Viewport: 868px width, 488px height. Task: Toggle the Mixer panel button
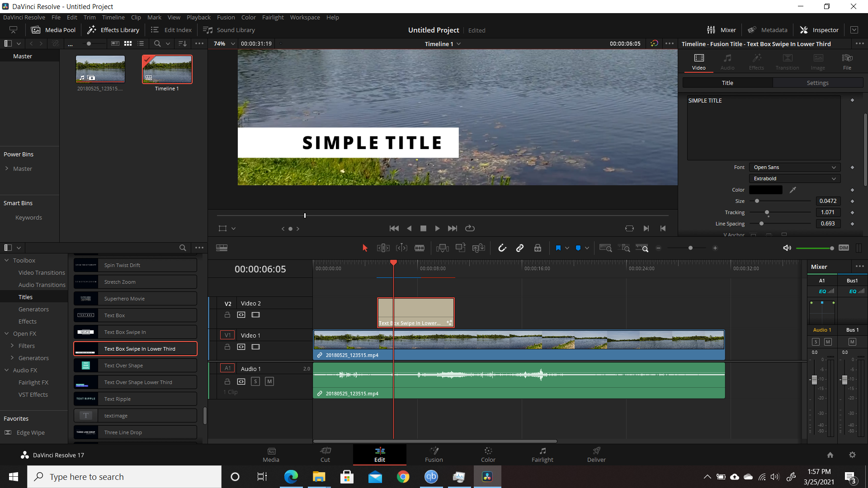722,30
